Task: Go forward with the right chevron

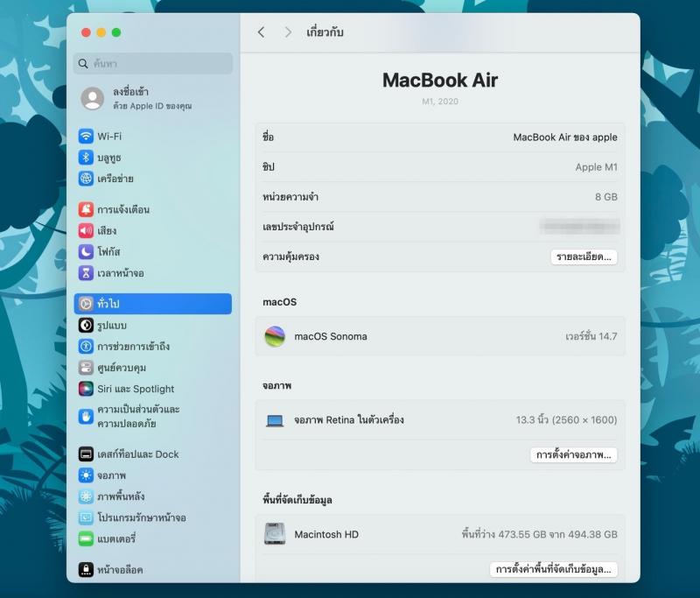Action: click(288, 32)
